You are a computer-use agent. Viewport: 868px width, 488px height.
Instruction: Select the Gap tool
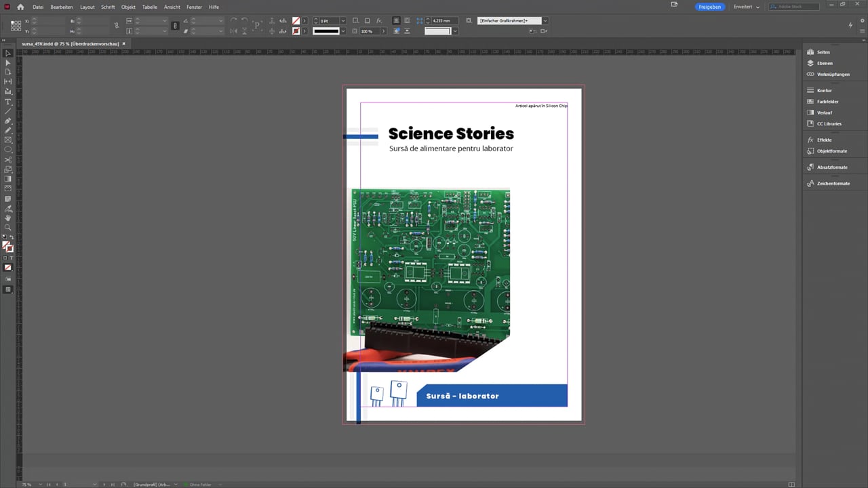[x=8, y=82]
